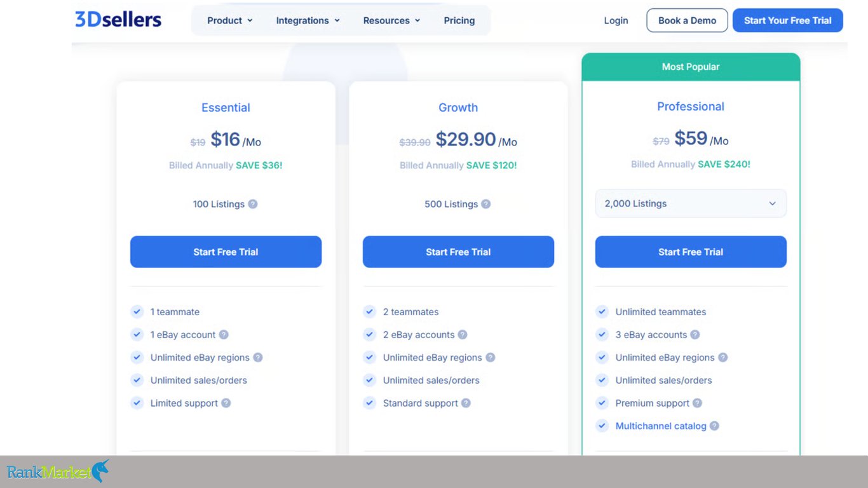Open help icon next to 500 Listings

pyautogui.click(x=486, y=204)
